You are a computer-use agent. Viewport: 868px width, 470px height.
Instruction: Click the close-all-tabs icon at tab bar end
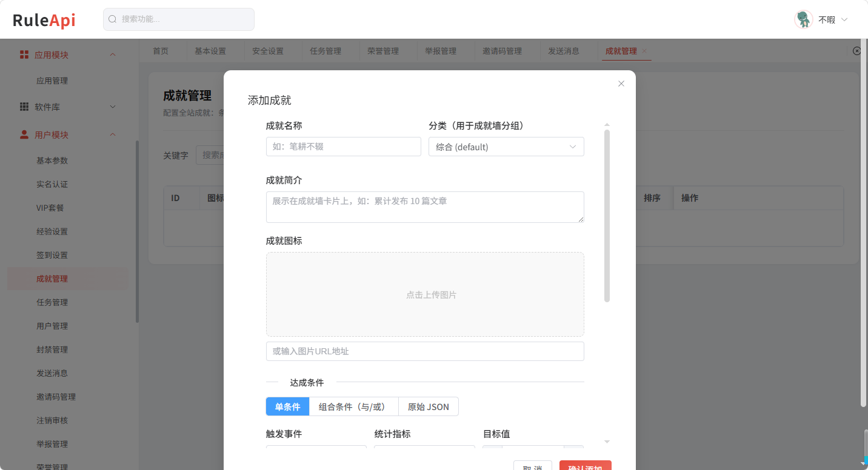pos(857,51)
